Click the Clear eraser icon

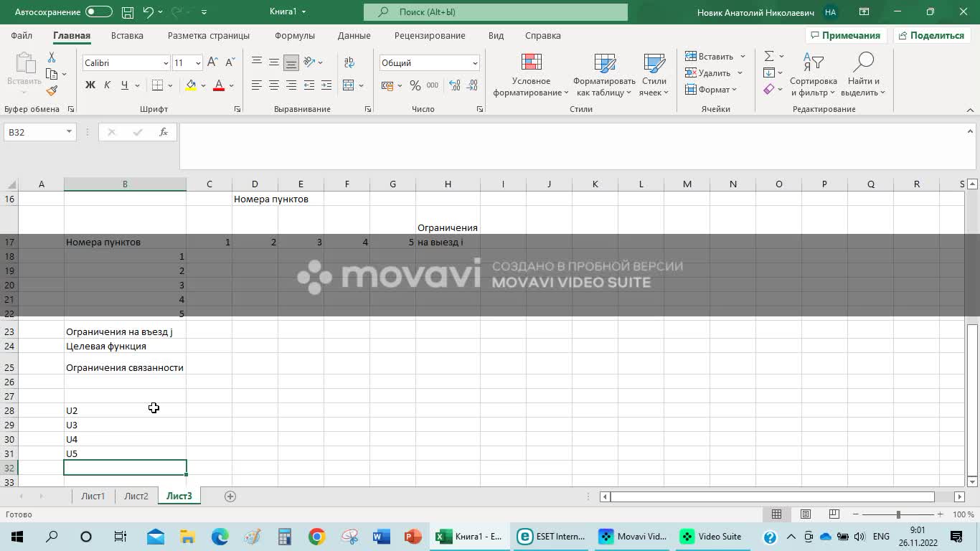(769, 90)
